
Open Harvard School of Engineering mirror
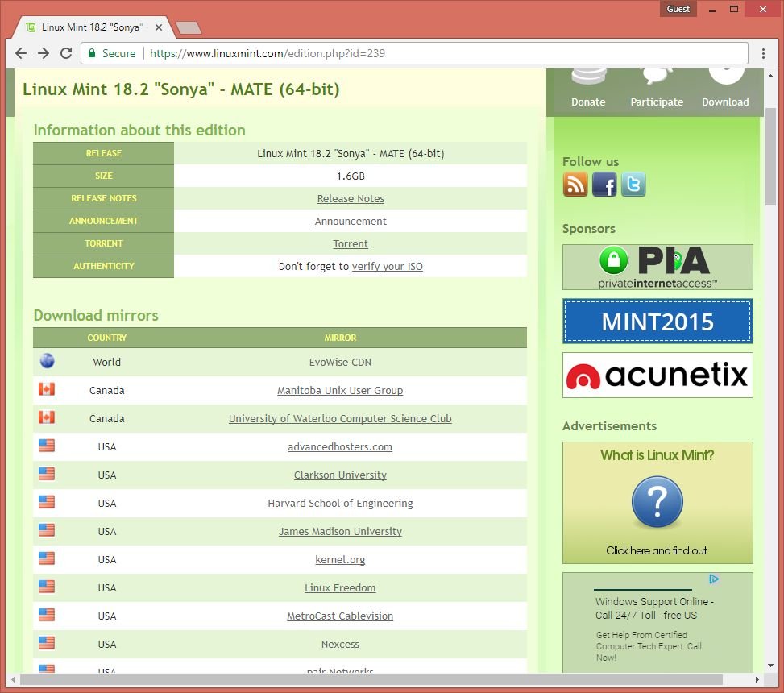tap(340, 503)
